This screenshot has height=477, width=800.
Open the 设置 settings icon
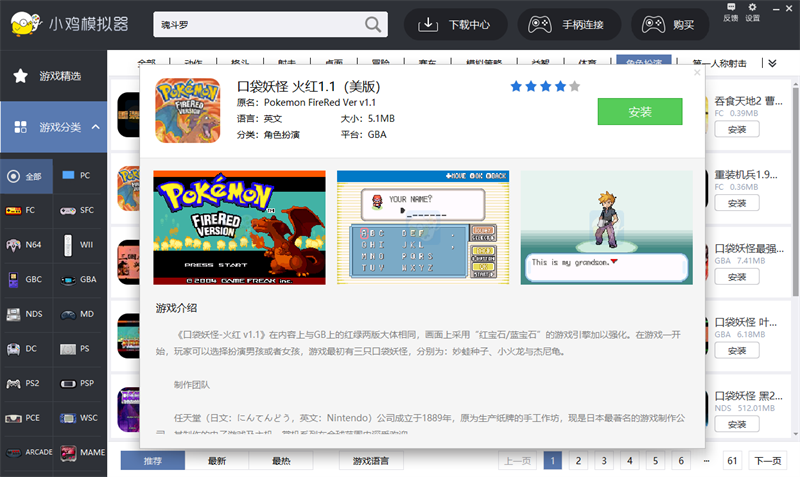[x=753, y=12]
